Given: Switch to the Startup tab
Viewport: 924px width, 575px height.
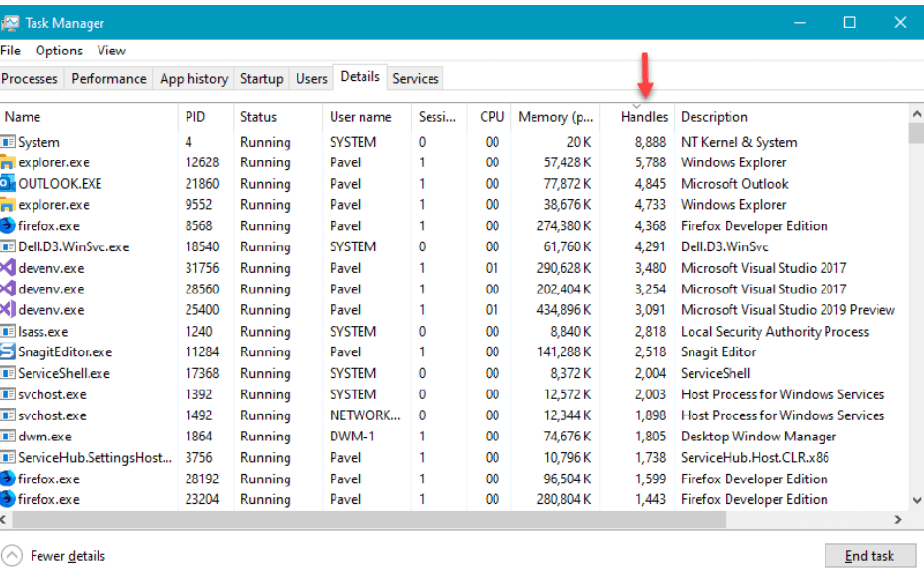Looking at the screenshot, I should pyautogui.click(x=262, y=79).
